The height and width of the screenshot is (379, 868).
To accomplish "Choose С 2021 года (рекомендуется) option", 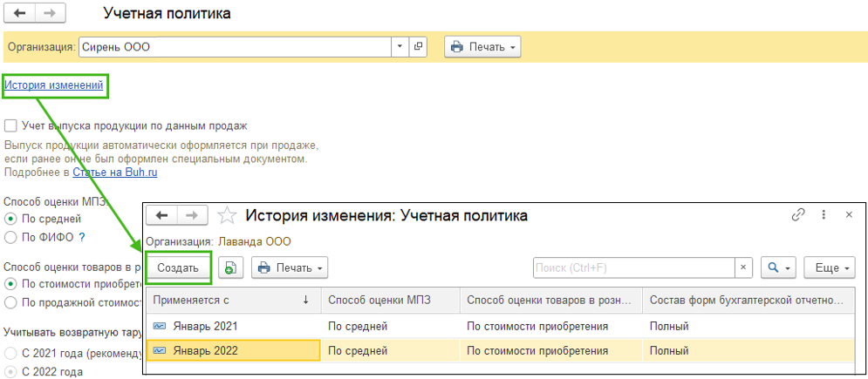I will pyautogui.click(x=10, y=353).
